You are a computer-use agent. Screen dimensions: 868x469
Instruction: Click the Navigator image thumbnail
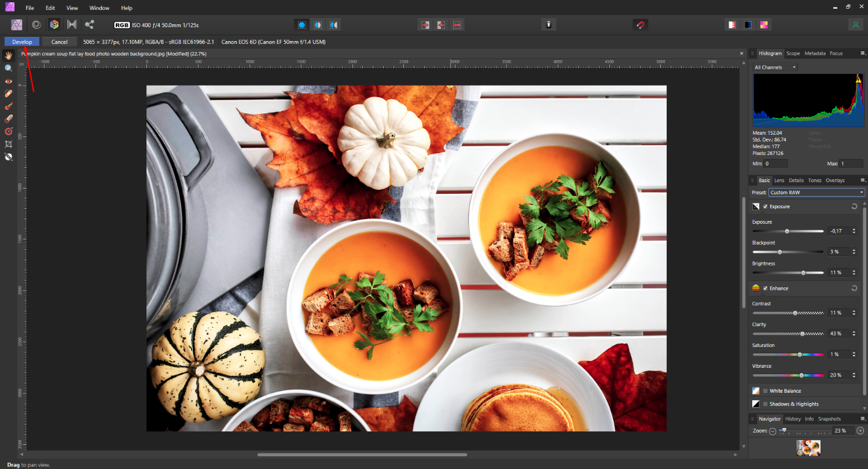point(808,447)
